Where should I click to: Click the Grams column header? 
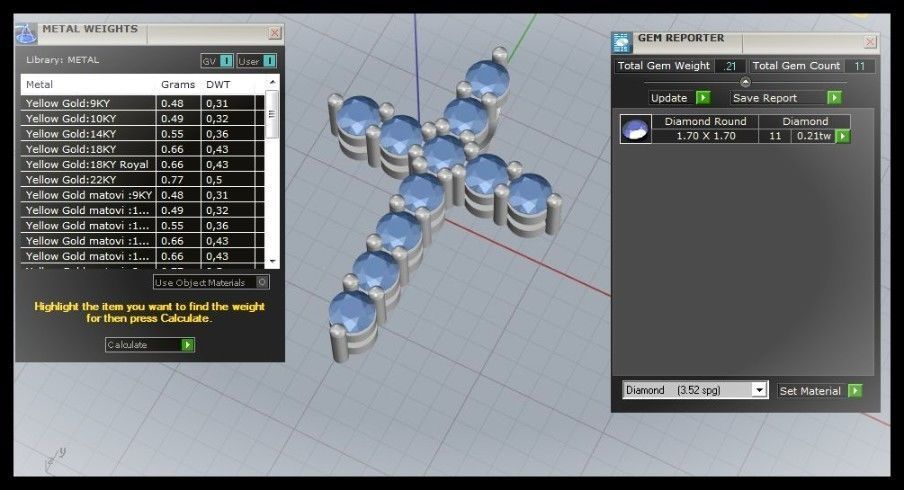pyautogui.click(x=178, y=84)
